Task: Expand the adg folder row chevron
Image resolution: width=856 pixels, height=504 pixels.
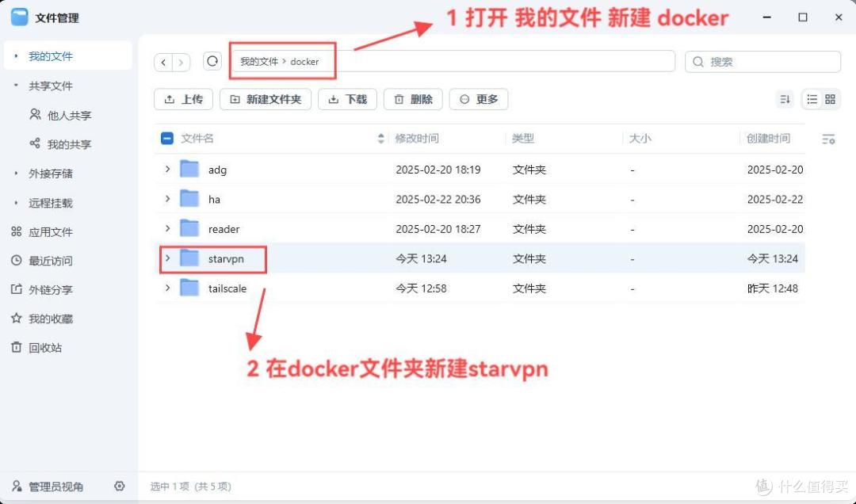Action: point(167,170)
